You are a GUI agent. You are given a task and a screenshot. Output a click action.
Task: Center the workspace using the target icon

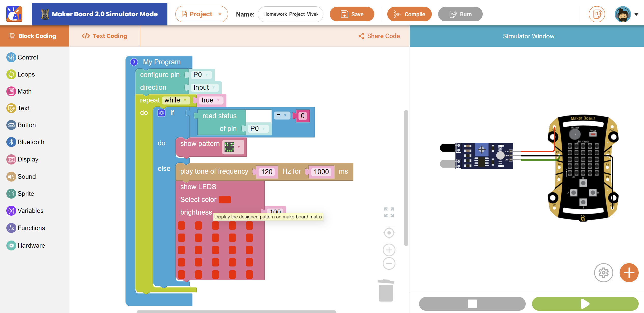389,233
